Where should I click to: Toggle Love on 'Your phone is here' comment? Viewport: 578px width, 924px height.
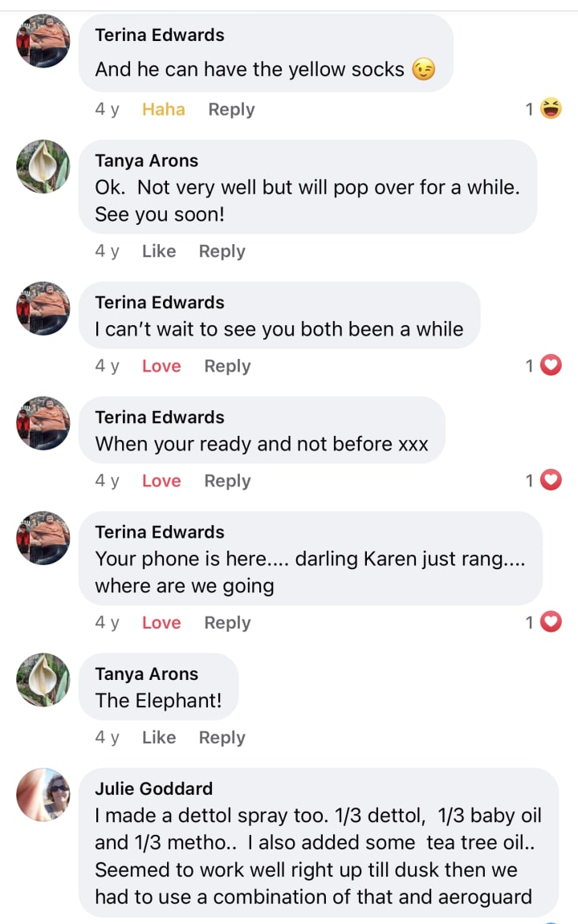click(161, 622)
